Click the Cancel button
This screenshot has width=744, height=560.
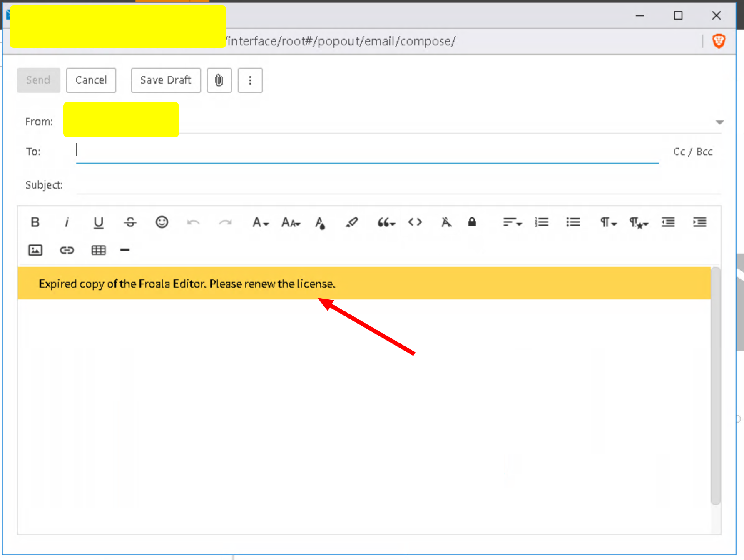point(91,80)
